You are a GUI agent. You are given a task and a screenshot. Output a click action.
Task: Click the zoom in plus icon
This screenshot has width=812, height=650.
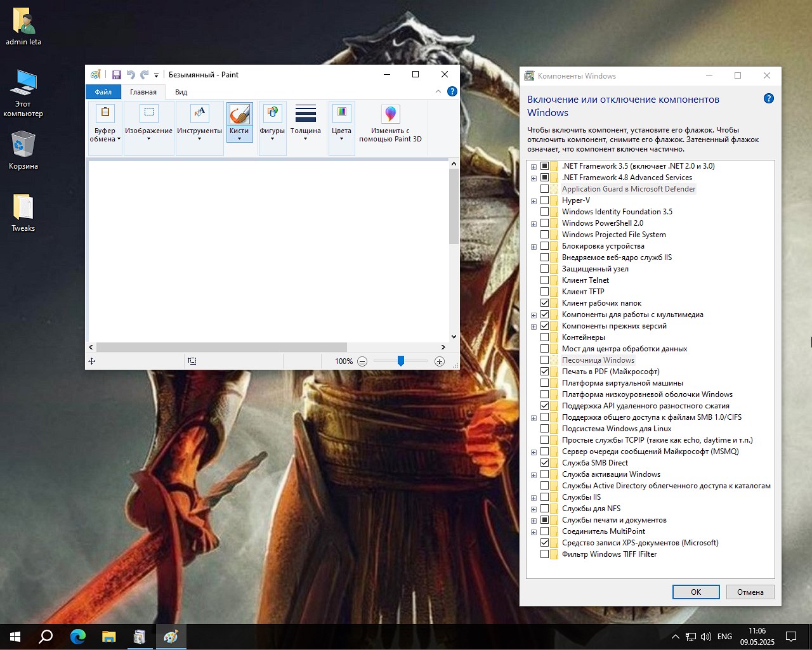click(x=440, y=361)
